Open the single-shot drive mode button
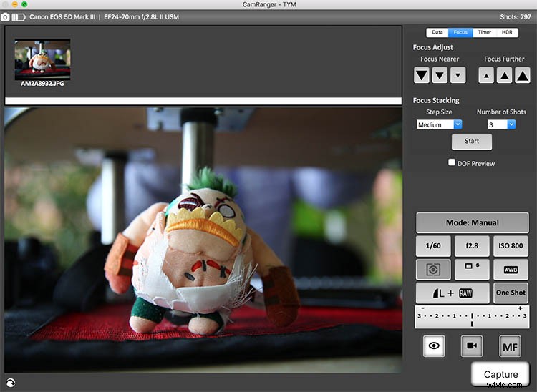Viewport: 537px width, 392px height. (x=472, y=270)
